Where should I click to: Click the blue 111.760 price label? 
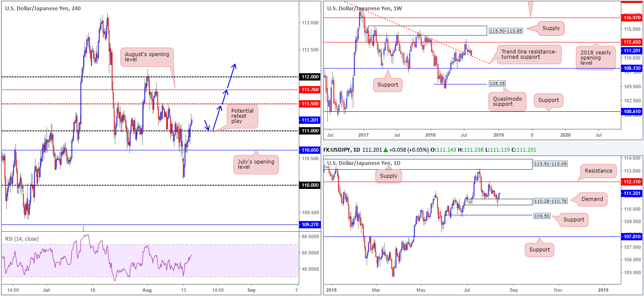(309, 90)
